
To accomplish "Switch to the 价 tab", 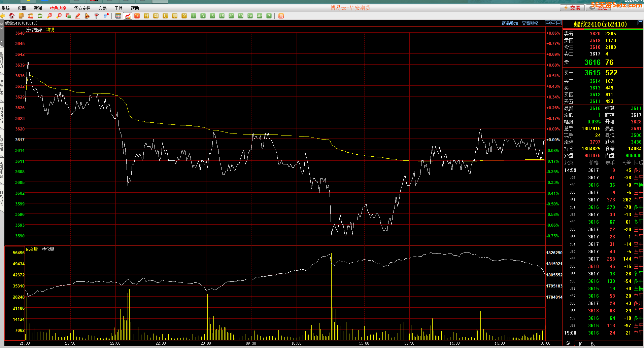I will click(x=581, y=344).
